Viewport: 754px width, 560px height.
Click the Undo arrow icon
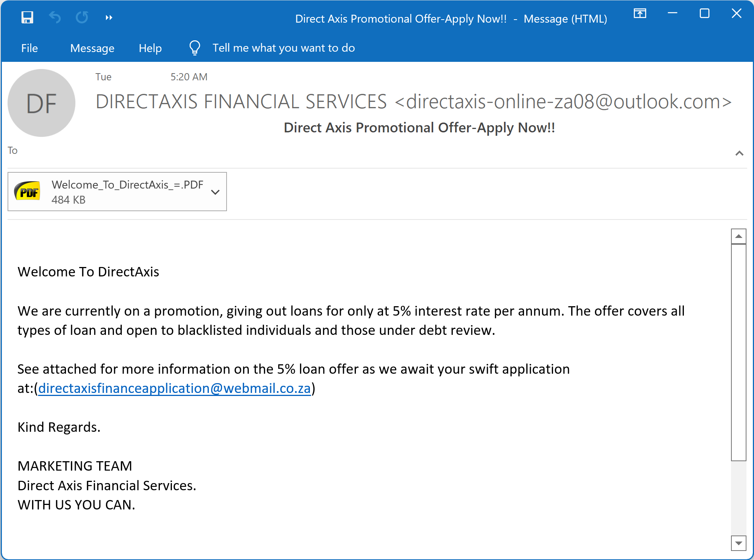pyautogui.click(x=55, y=17)
